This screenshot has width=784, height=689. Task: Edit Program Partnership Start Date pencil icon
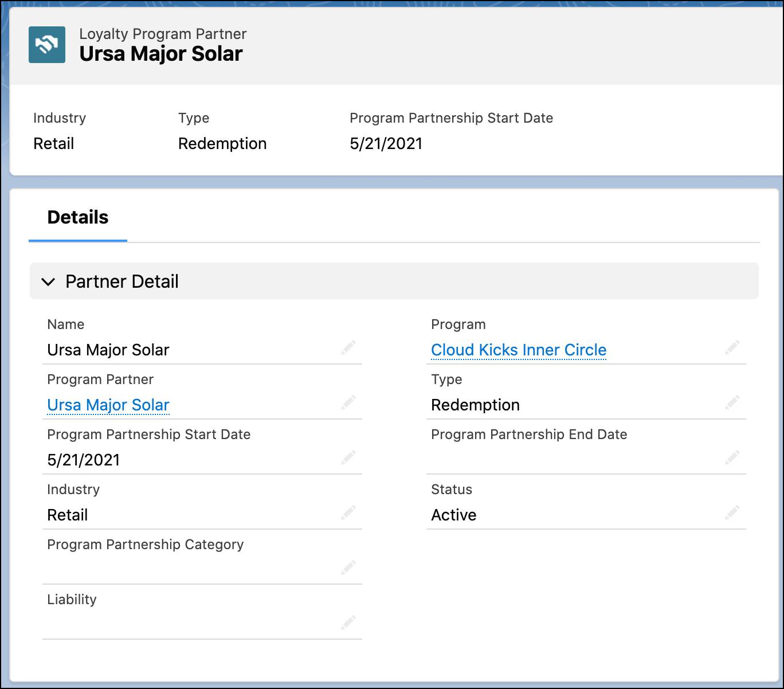pos(348,457)
